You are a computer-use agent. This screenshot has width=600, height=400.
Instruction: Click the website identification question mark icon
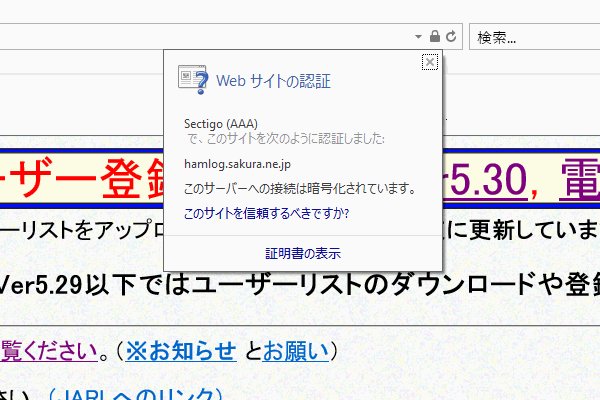coord(193,80)
